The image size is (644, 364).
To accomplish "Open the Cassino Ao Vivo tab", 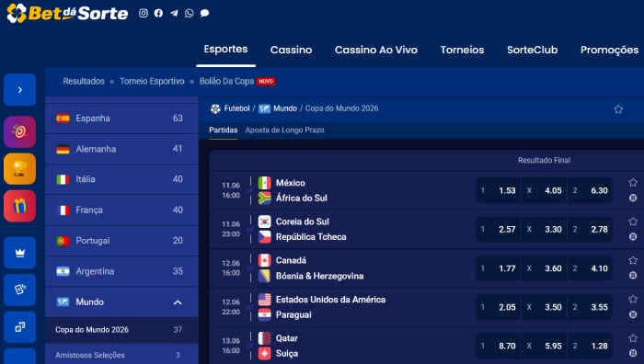I will pos(375,50).
